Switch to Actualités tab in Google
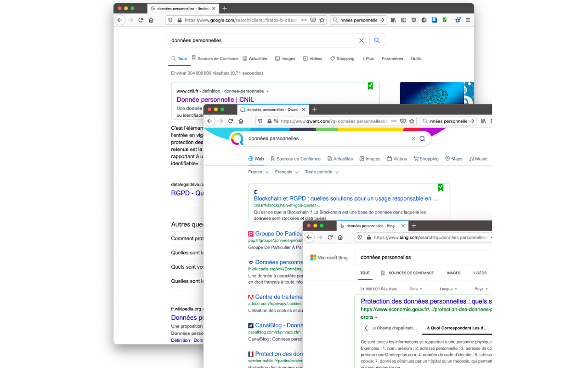 tap(255, 58)
